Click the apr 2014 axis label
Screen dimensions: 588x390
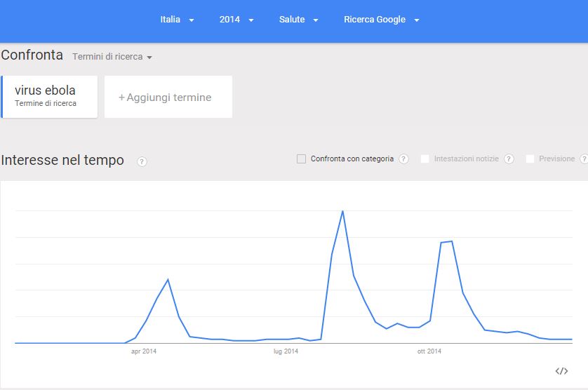pos(144,351)
